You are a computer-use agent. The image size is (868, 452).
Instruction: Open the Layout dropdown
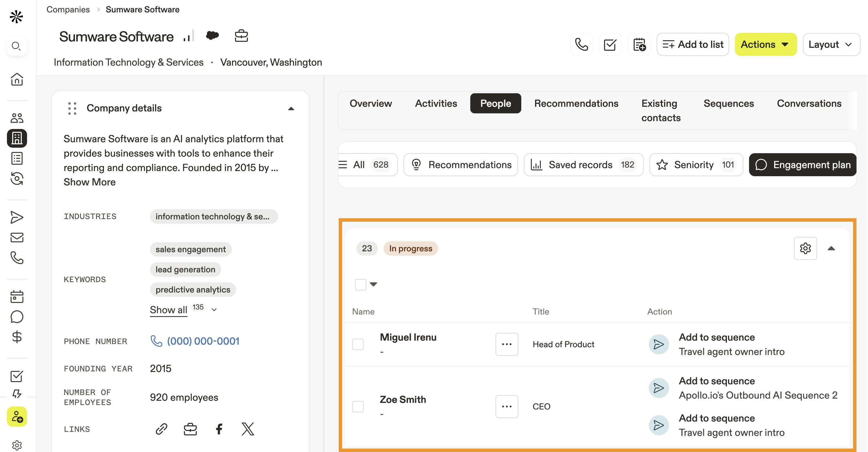pos(831,44)
